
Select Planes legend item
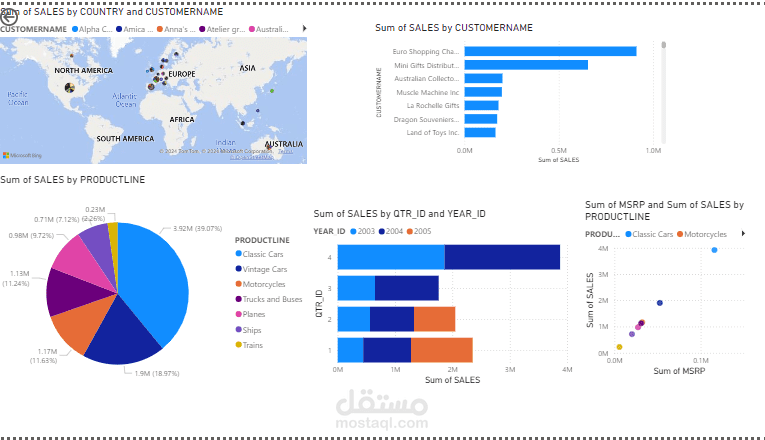point(250,315)
